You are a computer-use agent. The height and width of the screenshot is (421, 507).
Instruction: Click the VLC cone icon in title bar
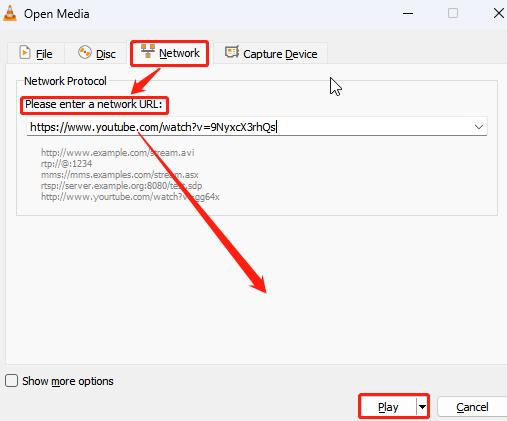(x=10, y=13)
